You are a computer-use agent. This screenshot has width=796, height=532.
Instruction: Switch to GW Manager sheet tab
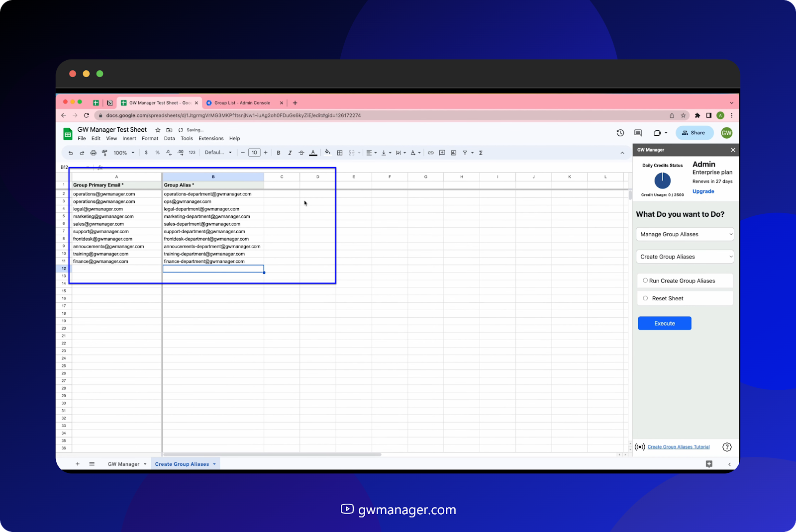pyautogui.click(x=127, y=464)
